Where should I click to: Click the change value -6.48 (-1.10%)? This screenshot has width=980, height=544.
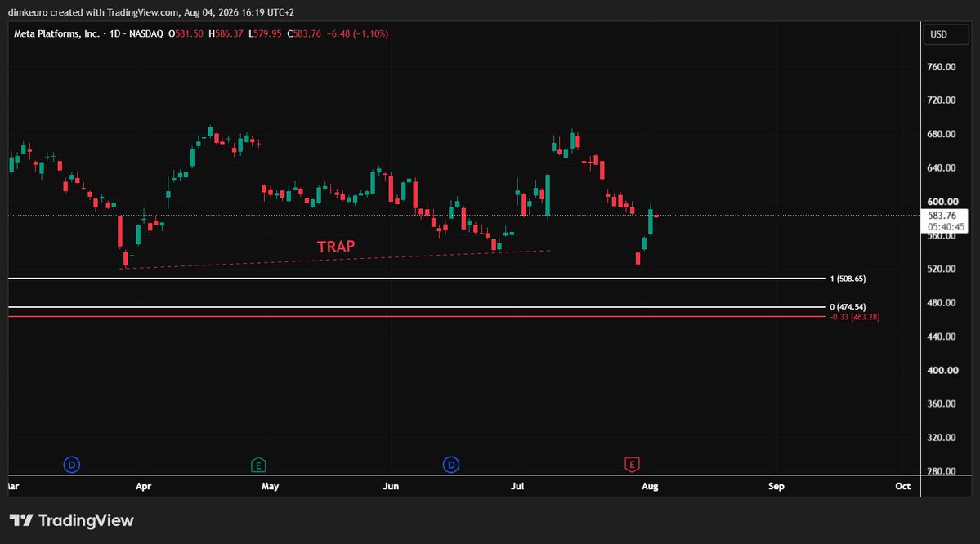(x=357, y=33)
